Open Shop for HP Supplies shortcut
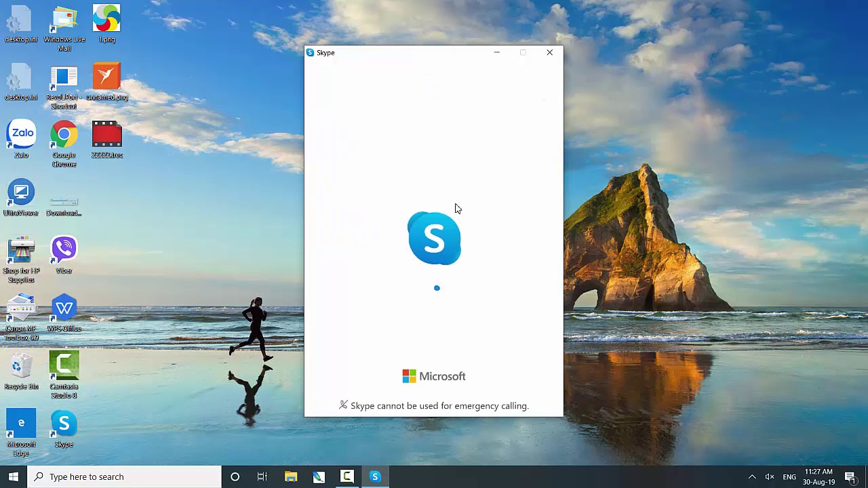The width and height of the screenshot is (868, 488). 21,260
